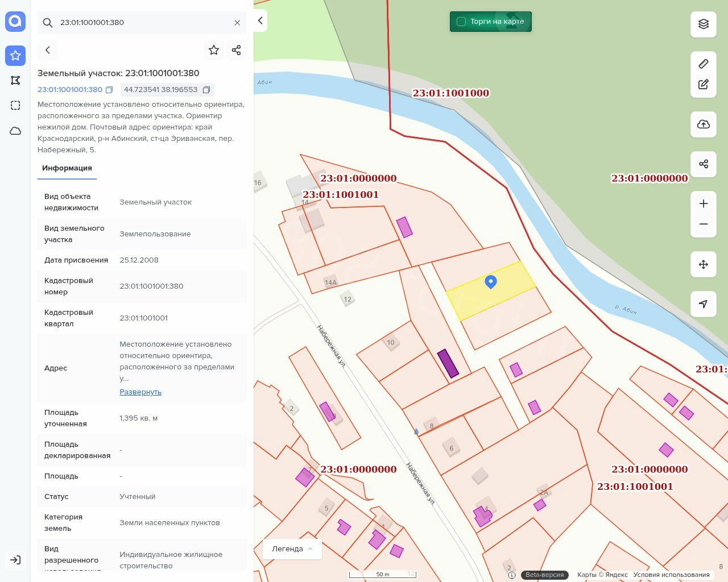The image size is (728, 582).
Task: Select the ruler measurement tool
Action: 704,64
